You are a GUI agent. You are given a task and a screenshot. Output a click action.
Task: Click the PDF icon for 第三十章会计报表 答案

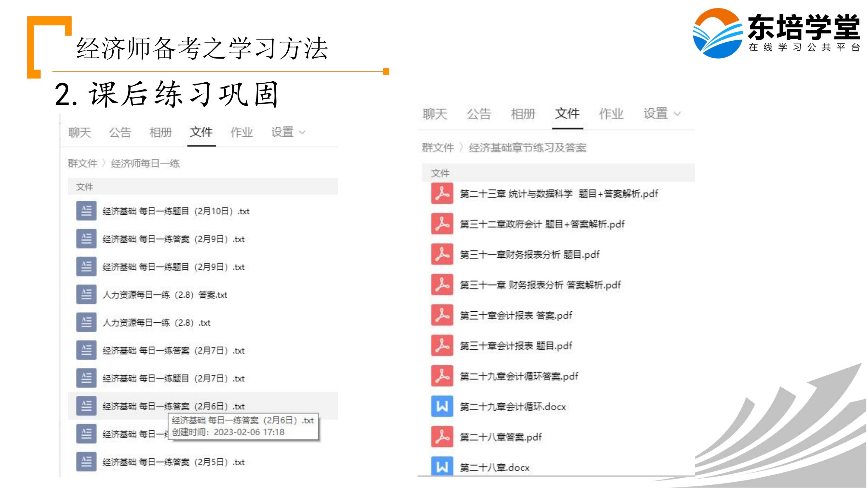tap(442, 315)
